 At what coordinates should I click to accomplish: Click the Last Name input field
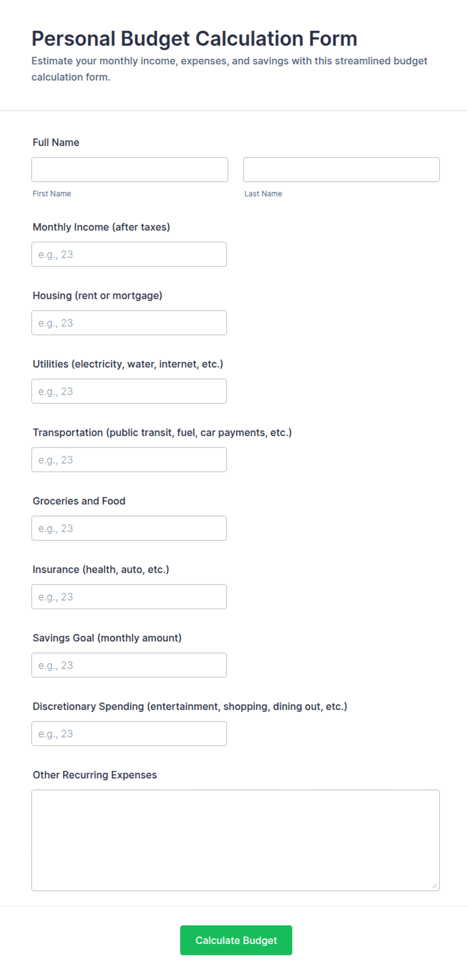341,170
